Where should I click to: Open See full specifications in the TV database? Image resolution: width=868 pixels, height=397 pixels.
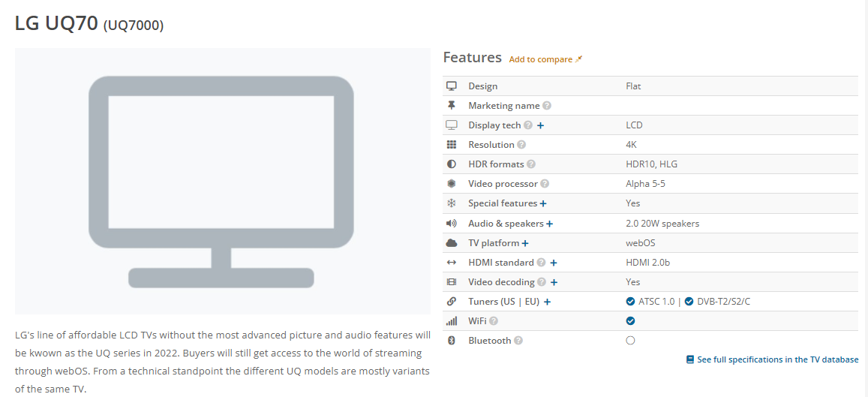pyautogui.click(x=778, y=359)
